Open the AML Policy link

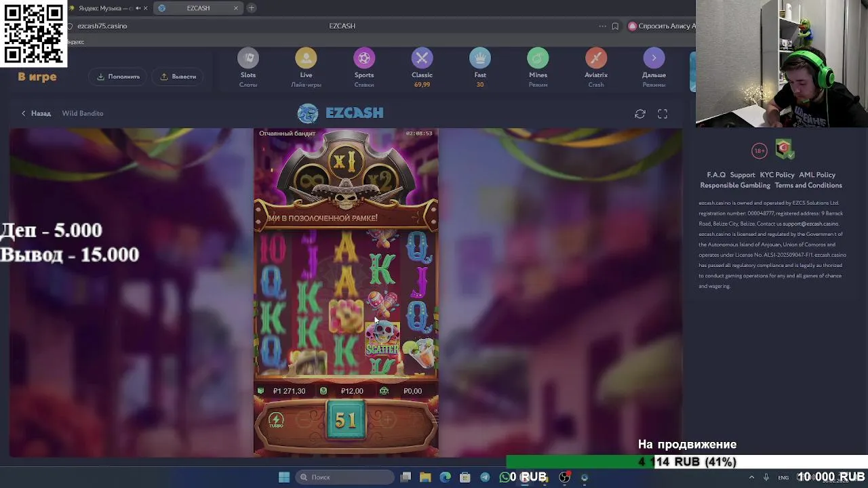pyautogui.click(x=817, y=175)
